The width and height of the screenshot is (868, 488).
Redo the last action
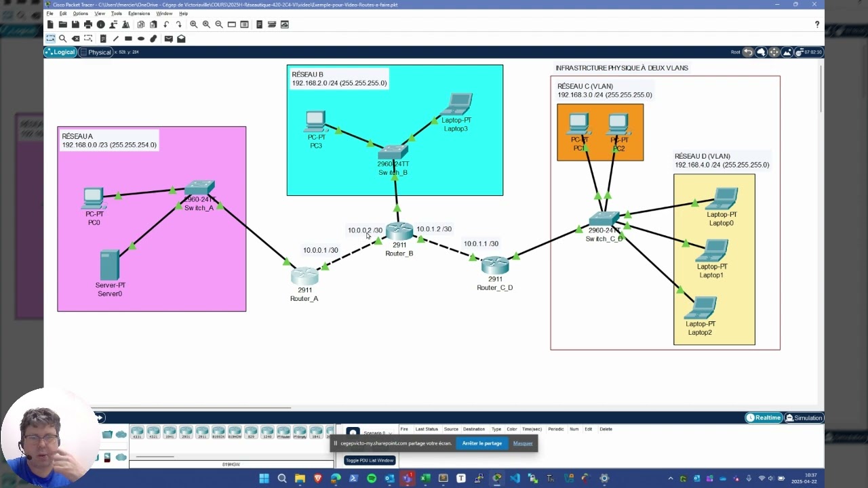(x=178, y=24)
